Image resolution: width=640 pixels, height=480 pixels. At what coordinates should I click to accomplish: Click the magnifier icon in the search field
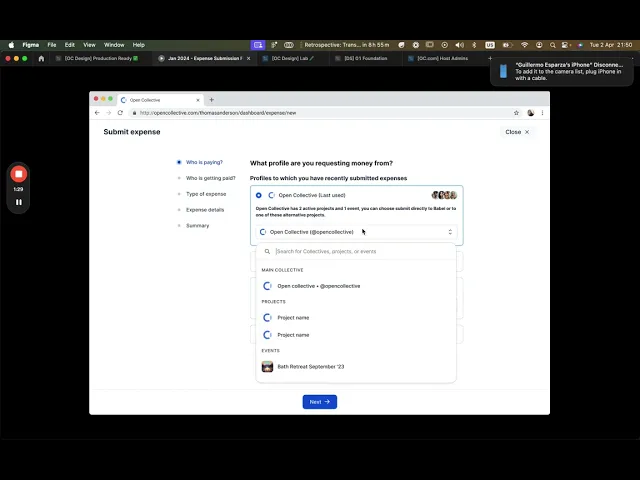click(x=267, y=251)
